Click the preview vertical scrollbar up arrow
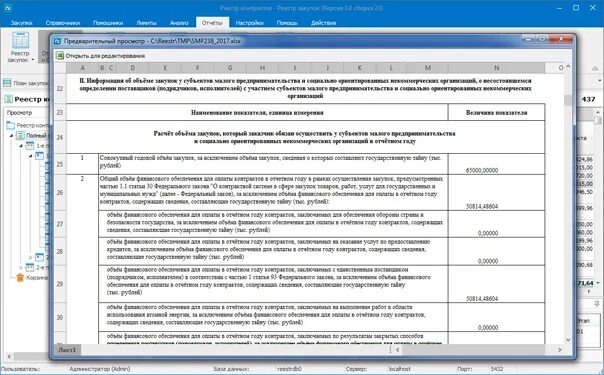The image size is (604, 375). tap(568, 67)
